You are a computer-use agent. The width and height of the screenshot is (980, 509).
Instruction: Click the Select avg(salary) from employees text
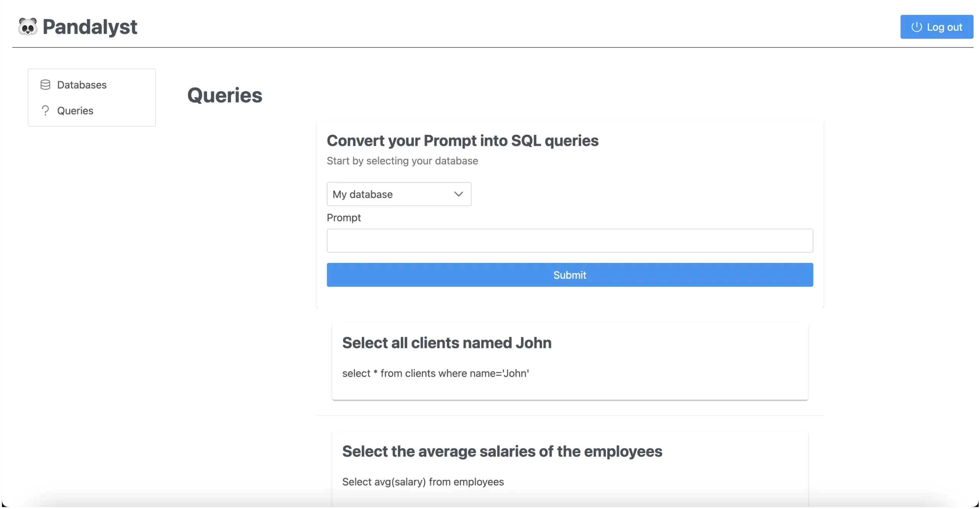tap(423, 482)
